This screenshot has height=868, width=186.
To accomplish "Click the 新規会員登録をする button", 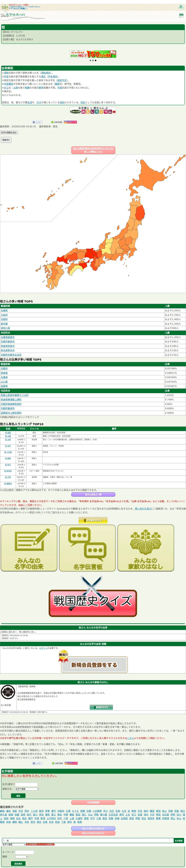I will click(94, 665).
